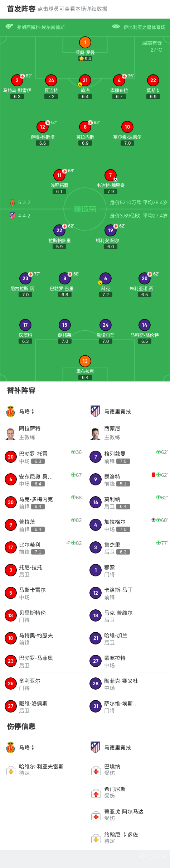170x868 pixels.
Task: Select substitute 格列兹曼 row
Action: click(x=127, y=457)
